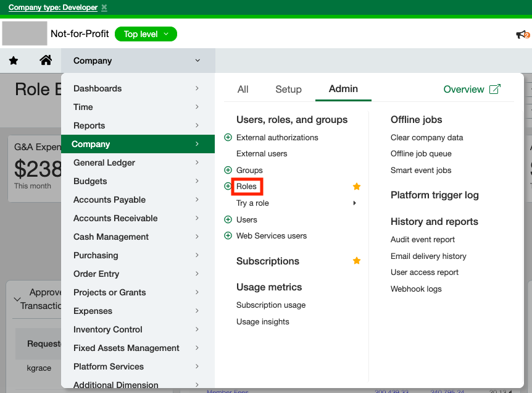Open the Platform Services menu
The width and height of the screenshot is (532, 393).
pyautogui.click(x=138, y=366)
